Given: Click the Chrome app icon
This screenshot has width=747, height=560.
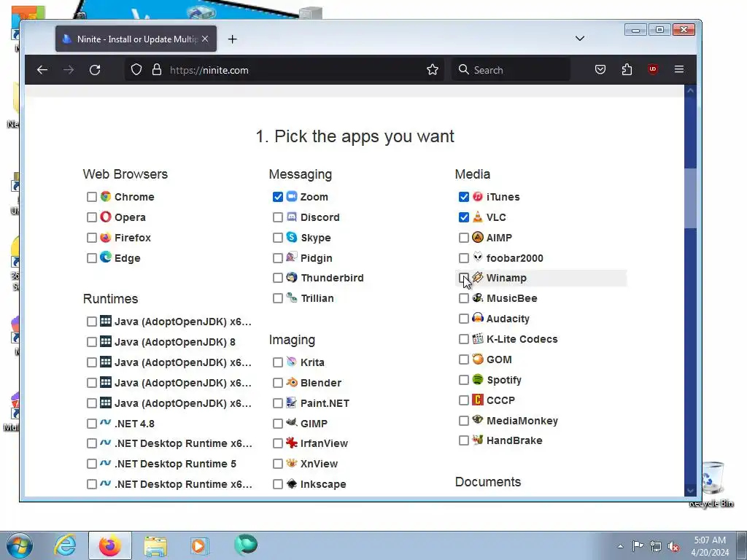Looking at the screenshot, I should 106,196.
